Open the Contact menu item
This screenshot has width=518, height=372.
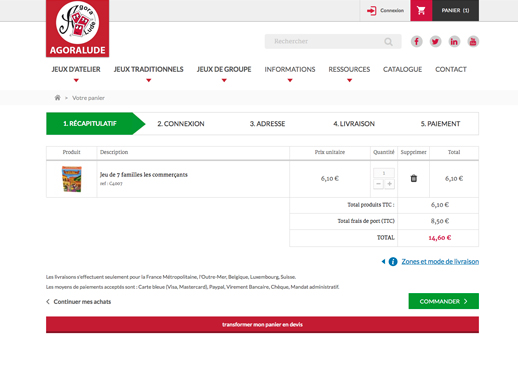(x=451, y=69)
